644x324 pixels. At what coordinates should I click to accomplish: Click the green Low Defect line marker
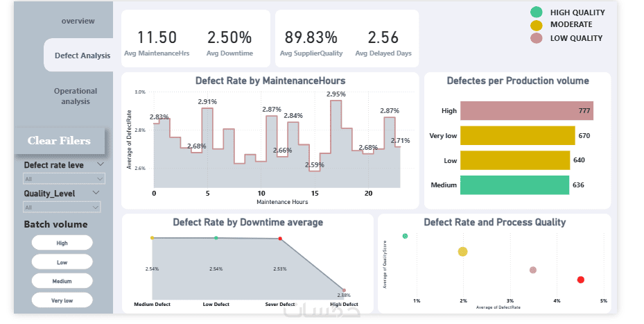tap(216, 238)
